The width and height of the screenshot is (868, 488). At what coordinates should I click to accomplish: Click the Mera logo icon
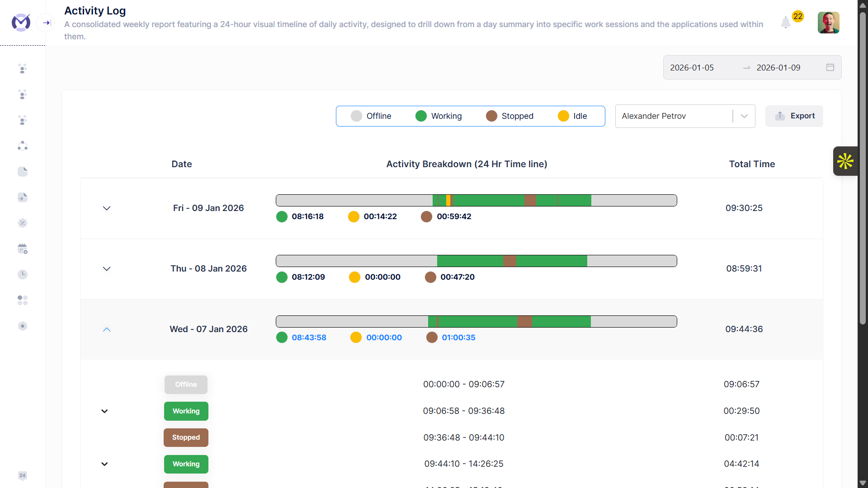(21, 22)
